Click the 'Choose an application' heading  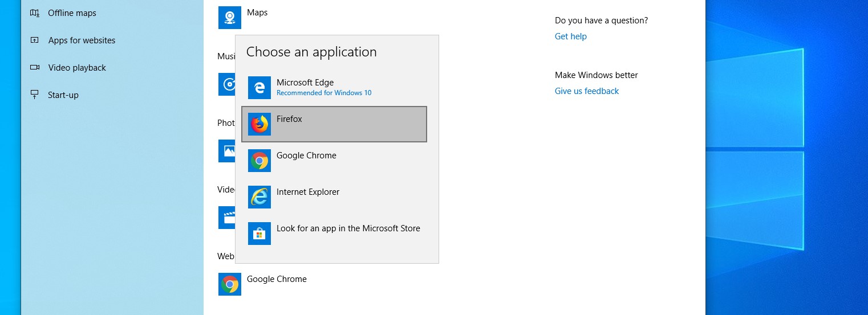pyautogui.click(x=311, y=52)
